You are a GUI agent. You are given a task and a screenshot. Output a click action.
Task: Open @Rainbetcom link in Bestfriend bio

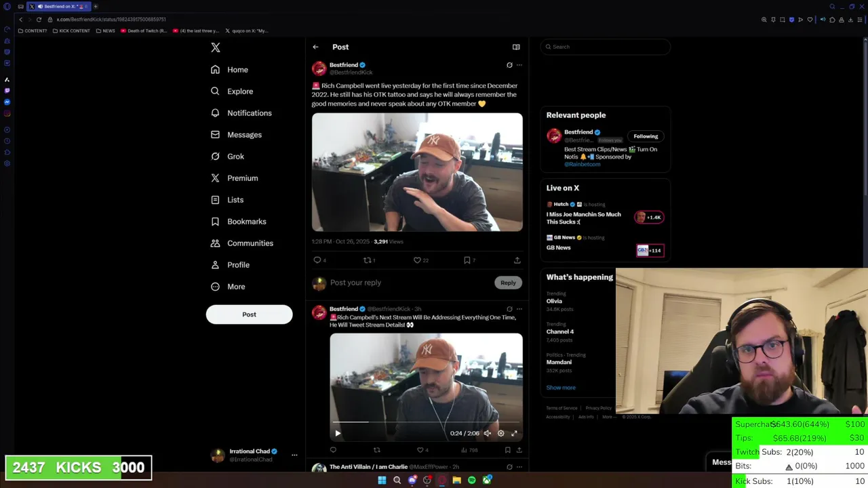click(583, 164)
